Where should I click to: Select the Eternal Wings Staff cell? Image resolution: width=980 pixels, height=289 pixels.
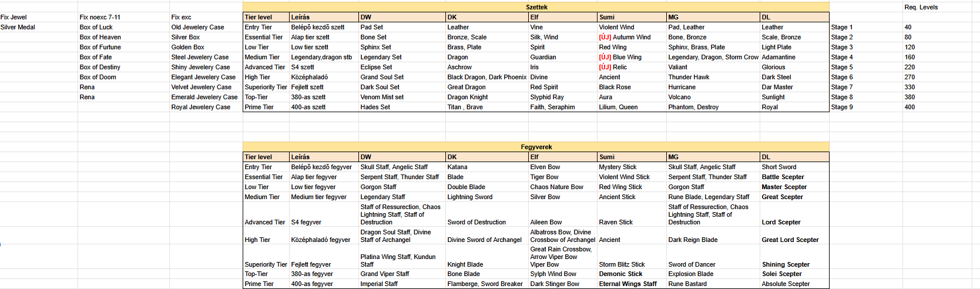coord(627,284)
